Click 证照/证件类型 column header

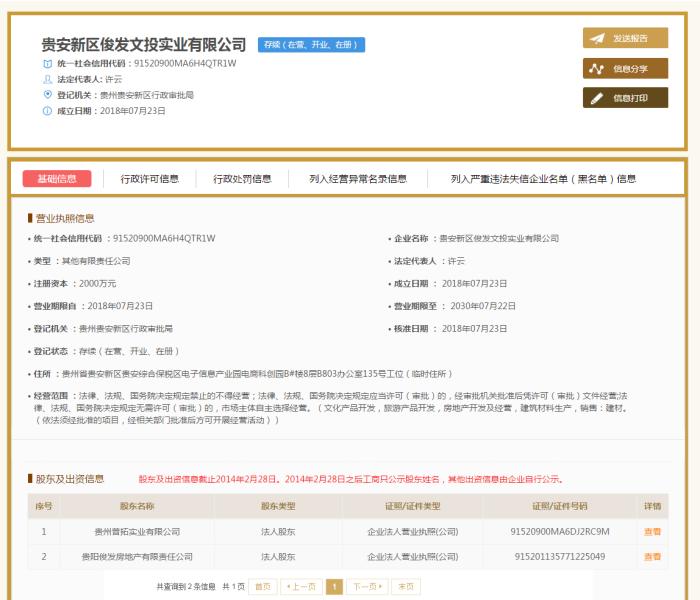point(412,506)
